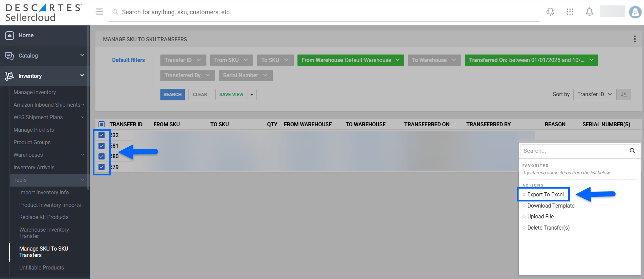Uncheck the checkbox for transfer 632
644x279 pixels.
[x=102, y=135]
